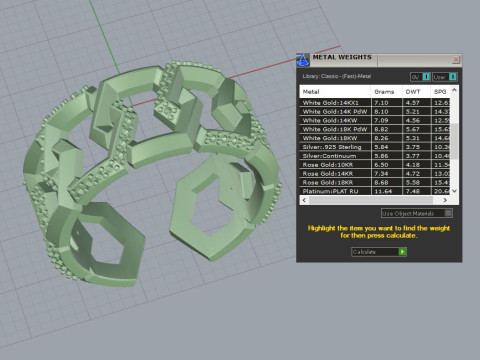Click the 3.77 DWT value

click(413, 156)
